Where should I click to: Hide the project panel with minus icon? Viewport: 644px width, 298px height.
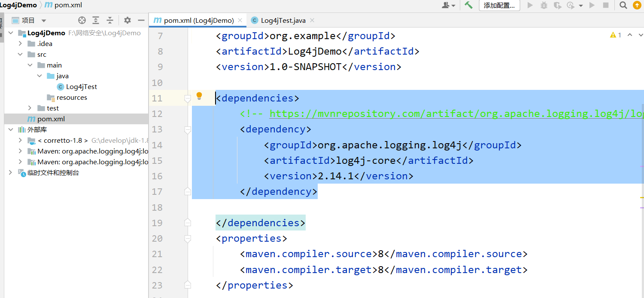[141, 20]
